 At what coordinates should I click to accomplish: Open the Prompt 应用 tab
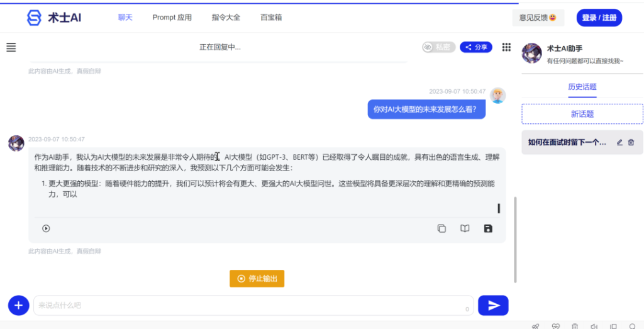click(172, 18)
